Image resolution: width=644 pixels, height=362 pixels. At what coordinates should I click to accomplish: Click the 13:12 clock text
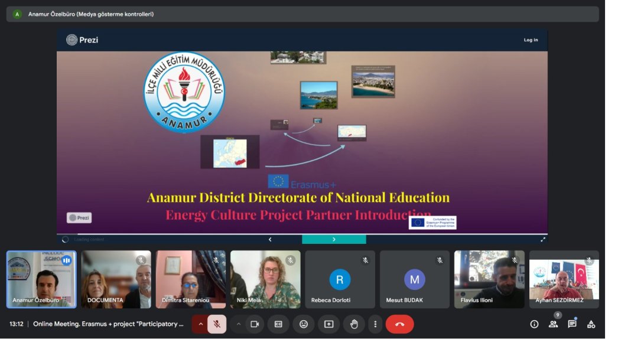coord(17,324)
